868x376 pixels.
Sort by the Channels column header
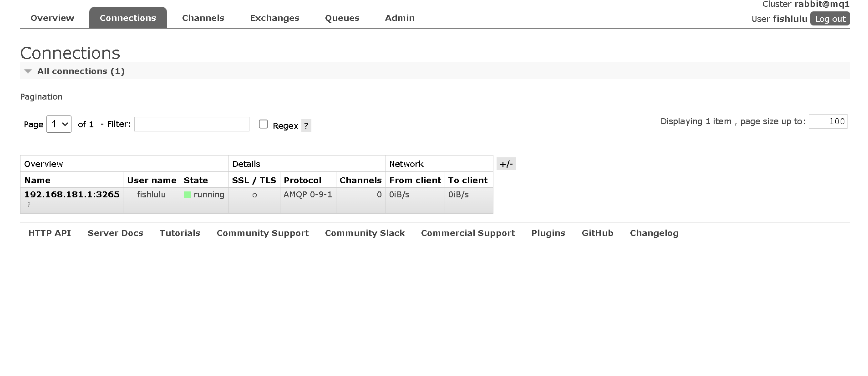[x=360, y=180]
